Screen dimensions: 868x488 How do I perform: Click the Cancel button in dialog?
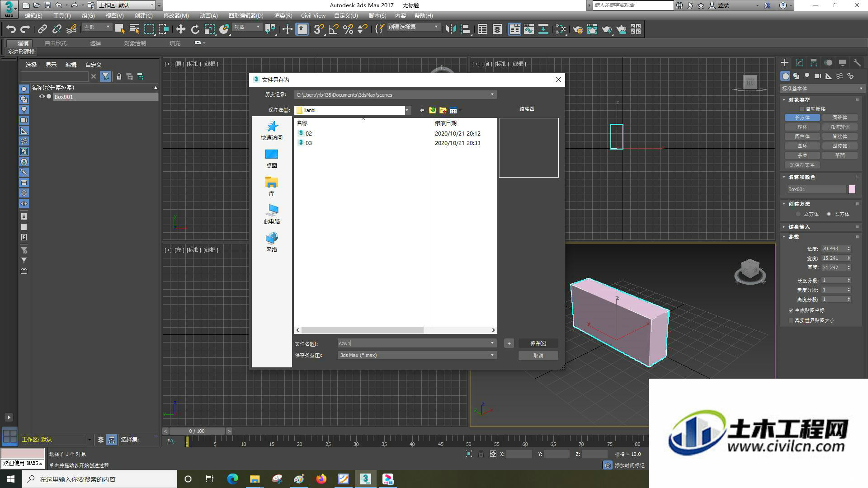pyautogui.click(x=538, y=356)
